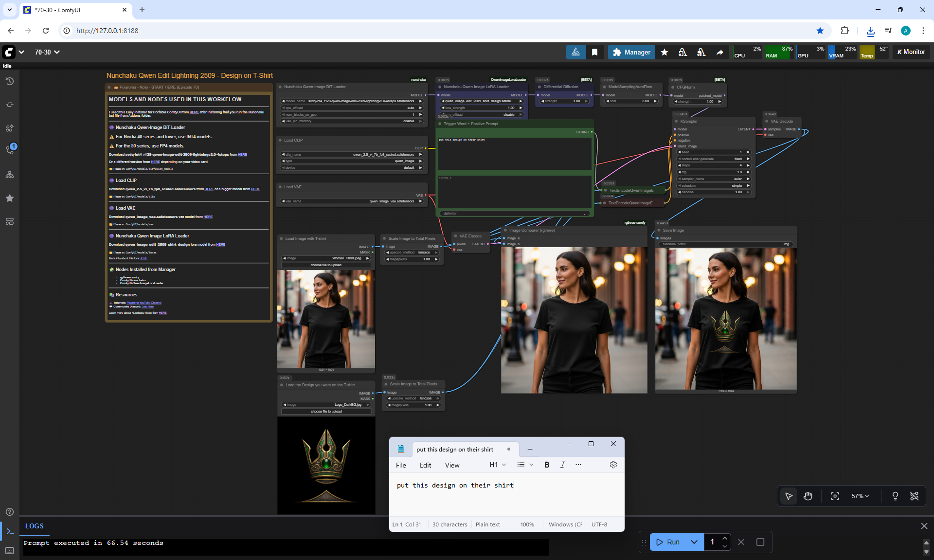
Task: Open the Run options dropdown arrow
Action: pyautogui.click(x=694, y=542)
